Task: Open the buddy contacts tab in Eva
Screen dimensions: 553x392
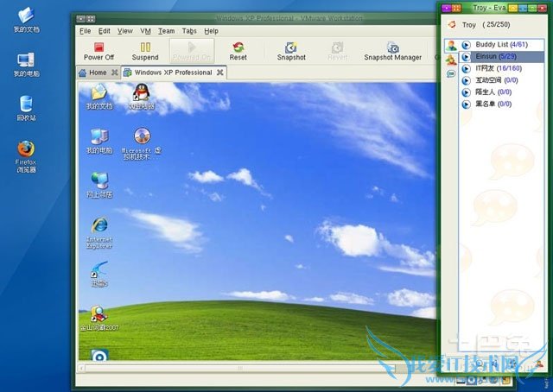Action: pos(450,45)
